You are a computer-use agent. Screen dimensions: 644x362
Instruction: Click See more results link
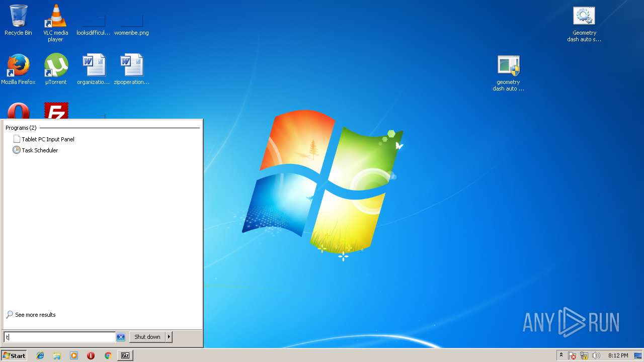35,315
